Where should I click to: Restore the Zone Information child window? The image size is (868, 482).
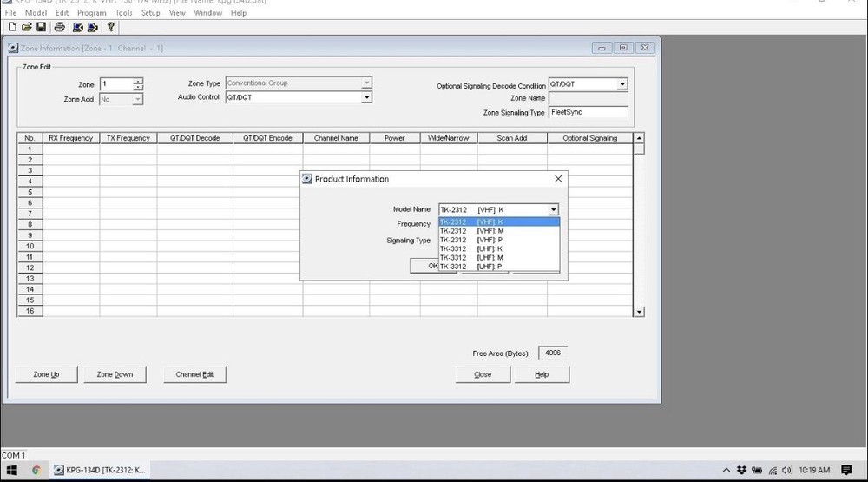coord(623,49)
